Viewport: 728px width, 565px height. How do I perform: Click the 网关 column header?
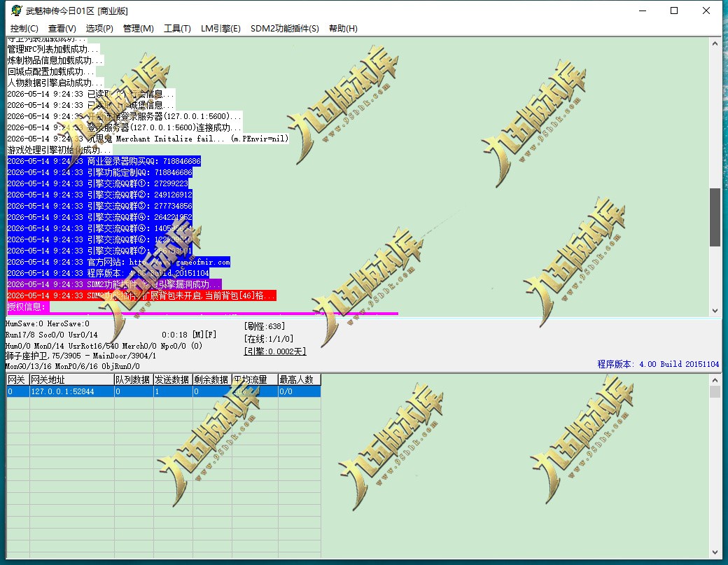point(18,379)
